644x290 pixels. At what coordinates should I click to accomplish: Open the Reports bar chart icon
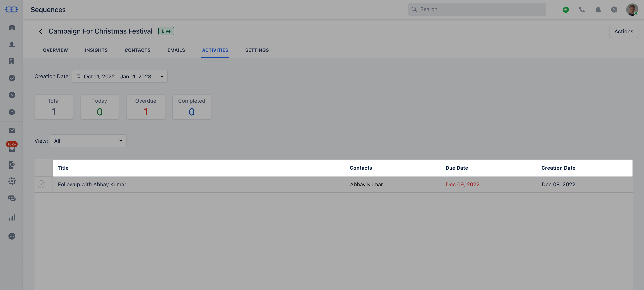click(12, 218)
